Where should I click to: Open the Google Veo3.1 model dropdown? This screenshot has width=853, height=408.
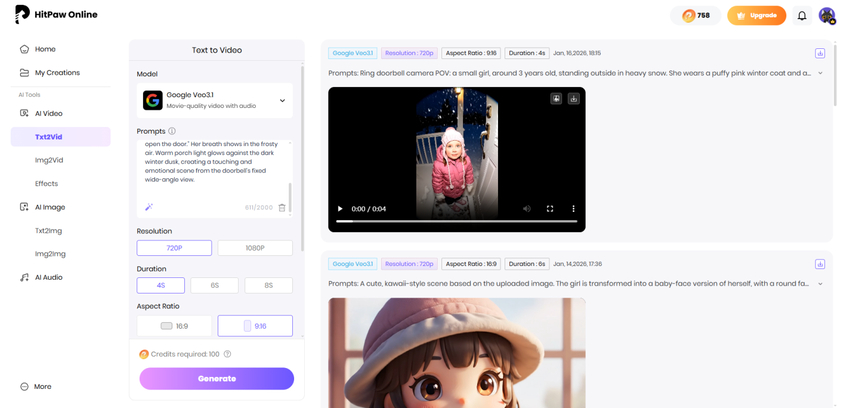215,100
